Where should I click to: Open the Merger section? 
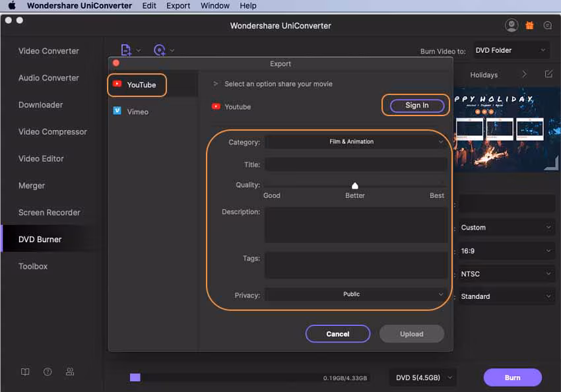coord(32,185)
